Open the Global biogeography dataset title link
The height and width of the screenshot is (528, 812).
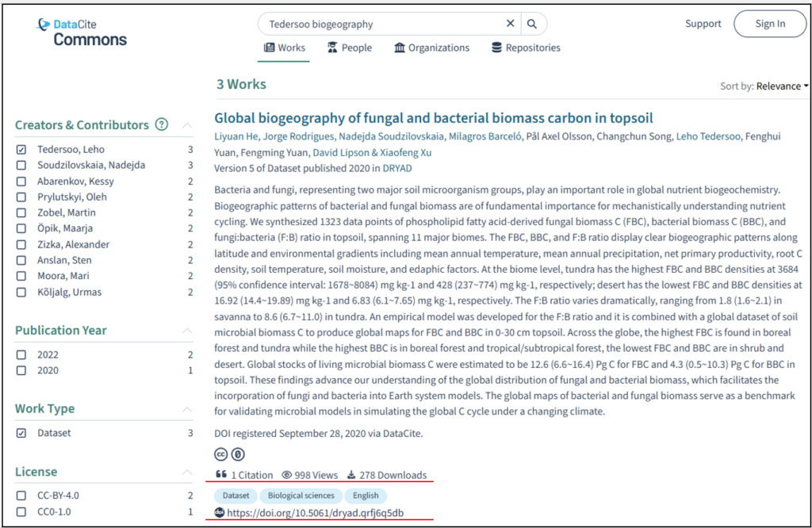pos(434,118)
